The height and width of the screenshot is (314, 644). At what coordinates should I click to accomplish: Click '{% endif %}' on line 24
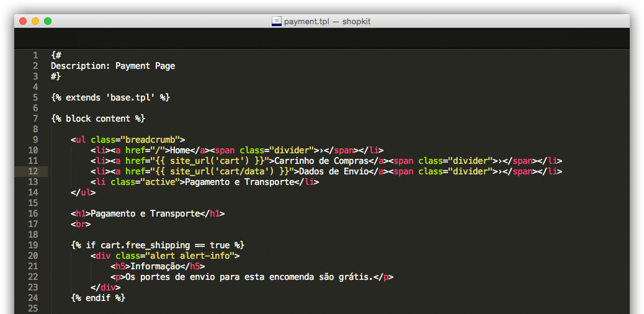98,298
